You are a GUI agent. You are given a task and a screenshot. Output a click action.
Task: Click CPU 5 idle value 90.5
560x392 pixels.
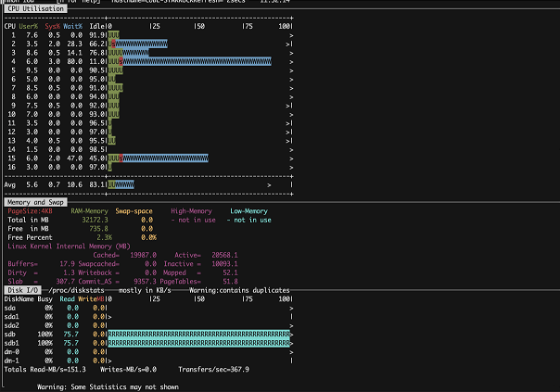97,70
